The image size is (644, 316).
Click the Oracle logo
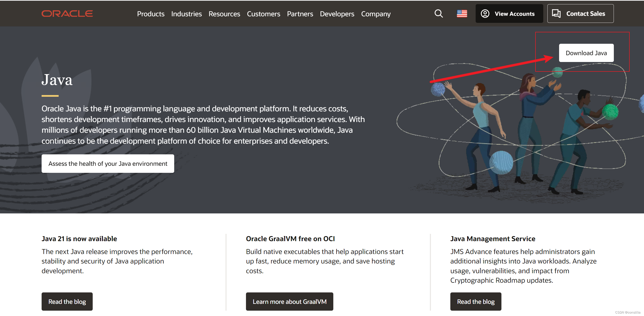(x=67, y=13)
